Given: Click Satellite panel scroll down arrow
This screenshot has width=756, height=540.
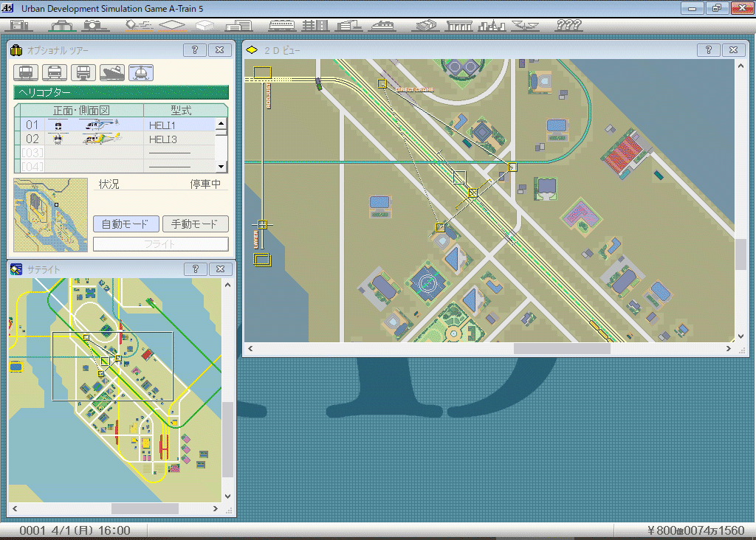Looking at the screenshot, I should [227, 496].
